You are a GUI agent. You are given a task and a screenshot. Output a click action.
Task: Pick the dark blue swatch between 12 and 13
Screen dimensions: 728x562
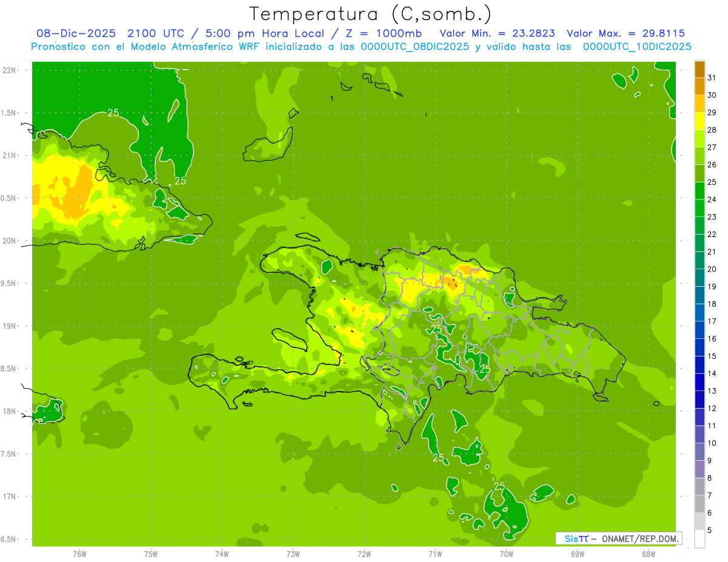click(x=699, y=400)
